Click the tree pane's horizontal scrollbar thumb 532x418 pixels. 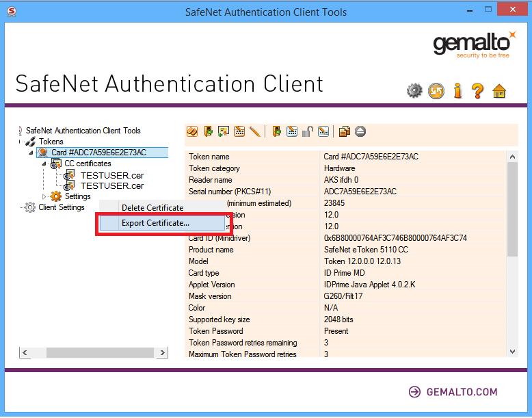pyautogui.click(x=100, y=352)
